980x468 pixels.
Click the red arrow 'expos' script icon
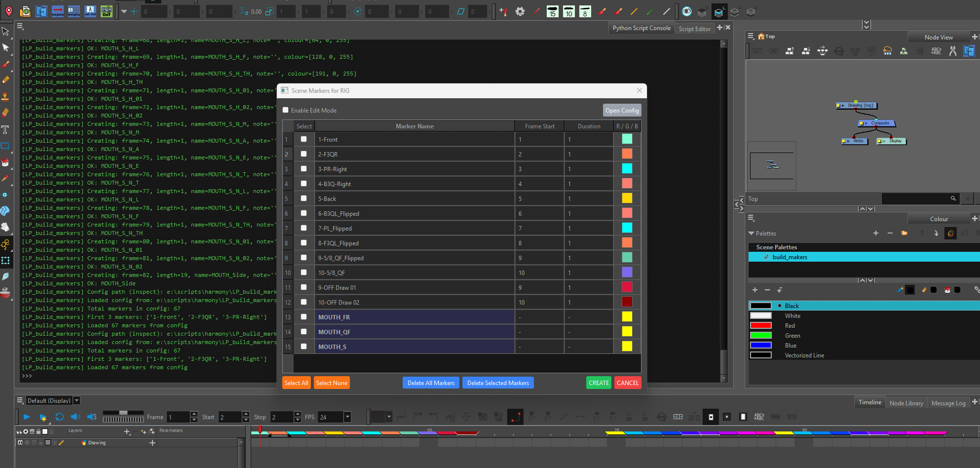tap(58, 11)
